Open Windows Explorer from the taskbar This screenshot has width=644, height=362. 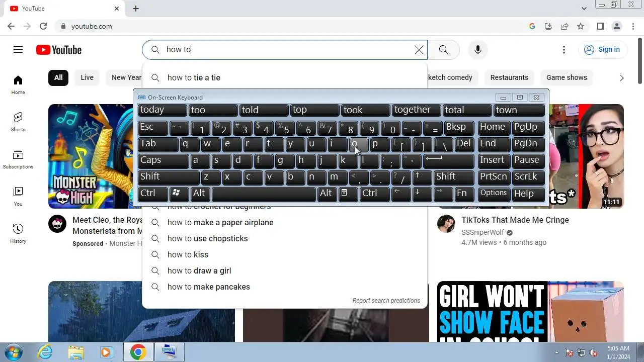[x=76, y=352]
